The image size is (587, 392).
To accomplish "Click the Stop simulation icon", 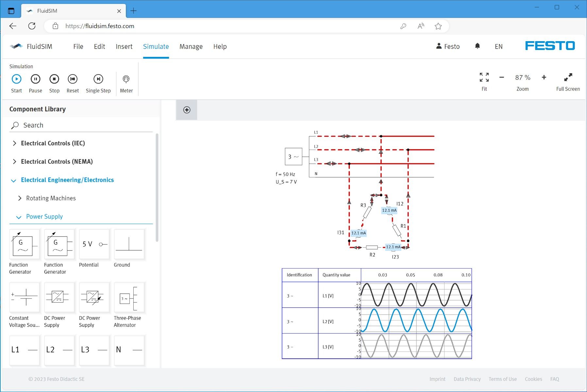I will point(54,79).
